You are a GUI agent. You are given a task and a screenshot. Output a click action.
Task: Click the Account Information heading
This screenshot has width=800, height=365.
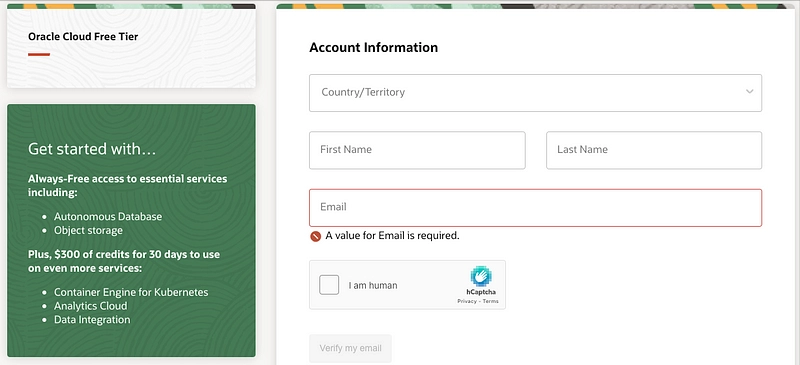[x=373, y=47]
